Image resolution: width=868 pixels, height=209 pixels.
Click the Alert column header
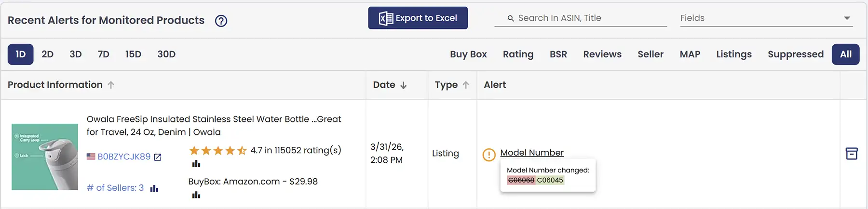coord(495,85)
